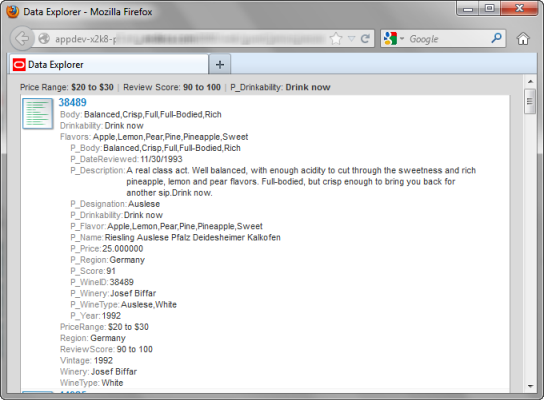
Task: Open a new tab with plus button
Action: click(220, 65)
